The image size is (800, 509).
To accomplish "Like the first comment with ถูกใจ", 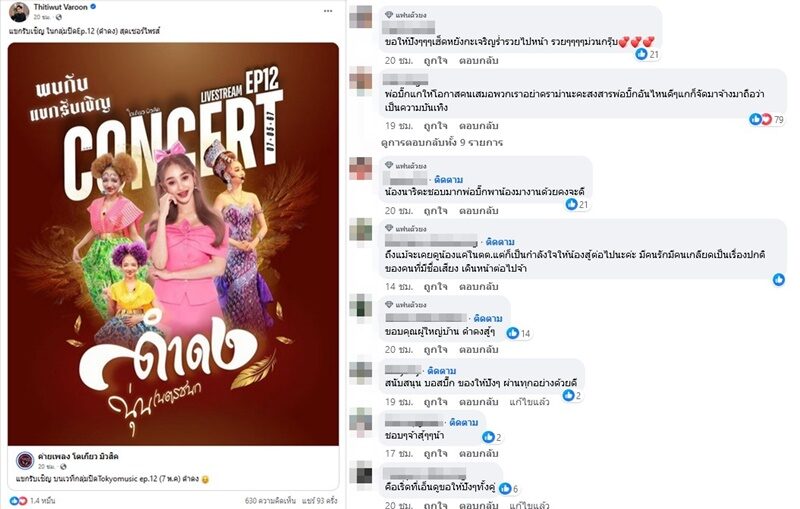I will click(435, 60).
